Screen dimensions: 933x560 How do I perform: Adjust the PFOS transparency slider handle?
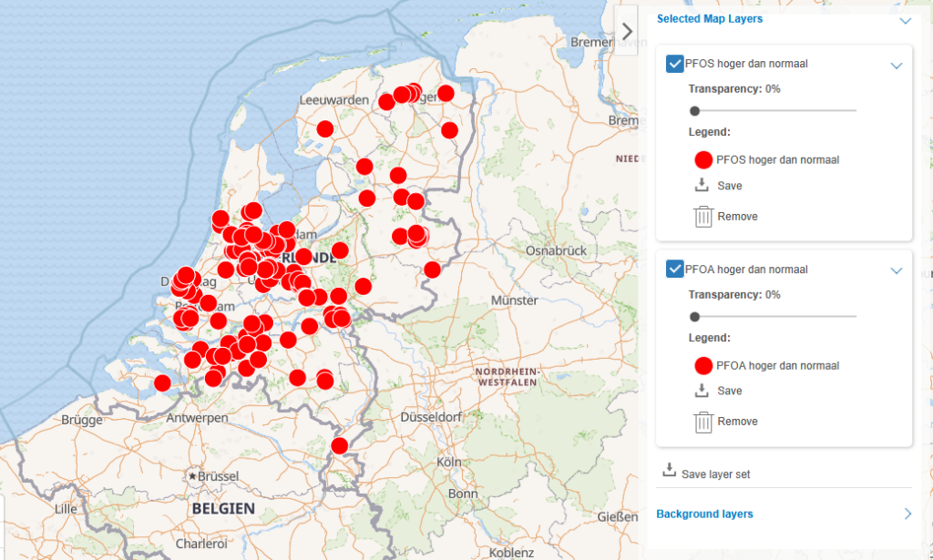point(694,110)
